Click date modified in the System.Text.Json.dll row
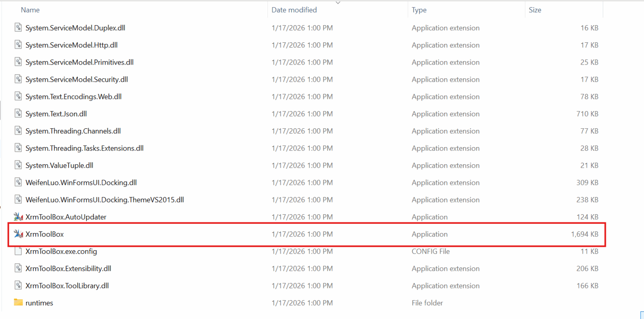This screenshot has width=644, height=319. coord(302,114)
